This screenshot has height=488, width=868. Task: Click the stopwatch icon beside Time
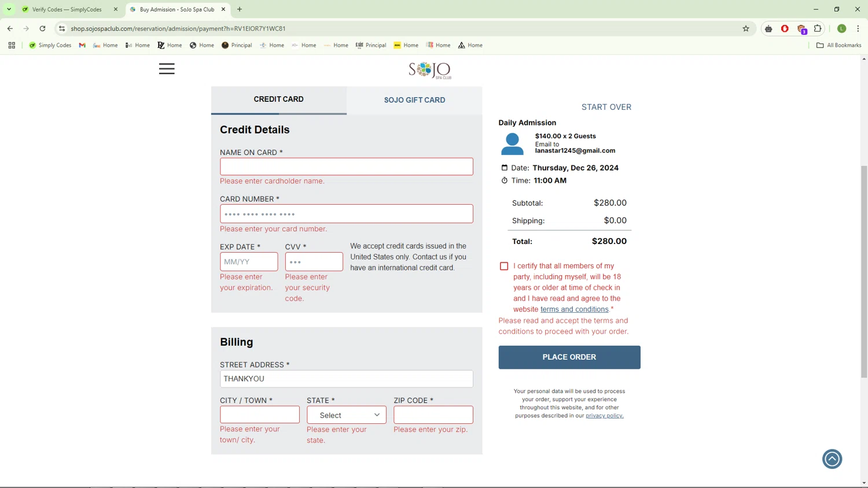504,180
